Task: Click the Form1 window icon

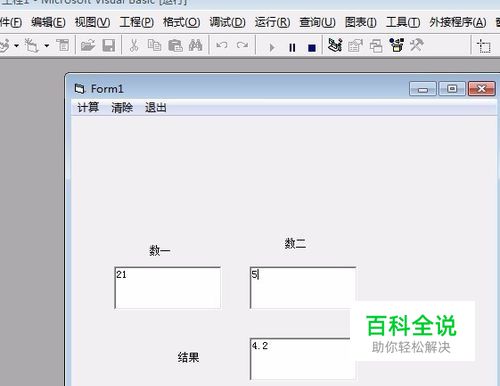Action: [x=79, y=89]
